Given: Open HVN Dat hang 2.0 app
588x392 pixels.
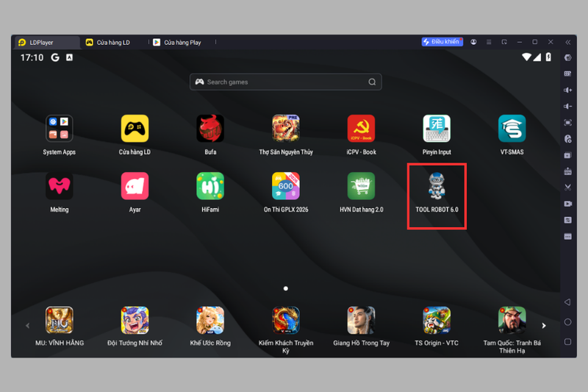Looking at the screenshot, I should coord(361,186).
